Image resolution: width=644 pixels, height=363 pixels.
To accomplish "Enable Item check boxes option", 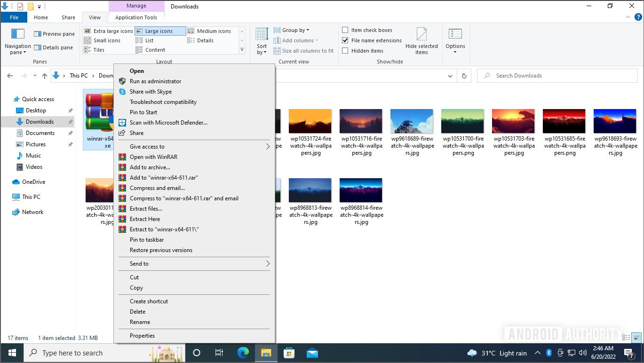I will [x=345, y=30].
